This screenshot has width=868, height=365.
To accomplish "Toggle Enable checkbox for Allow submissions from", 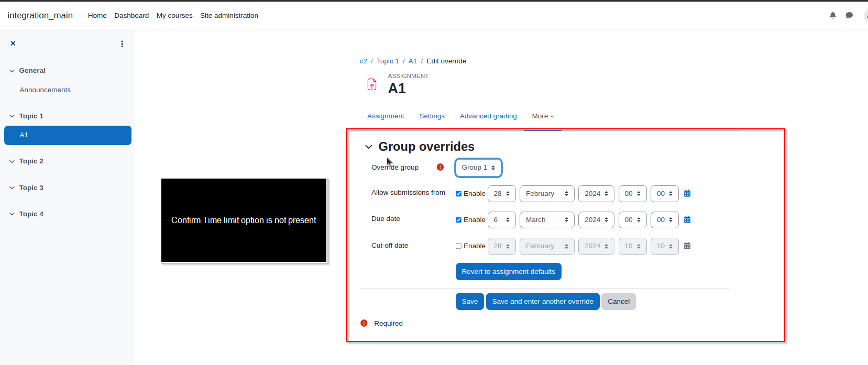I will click(458, 194).
